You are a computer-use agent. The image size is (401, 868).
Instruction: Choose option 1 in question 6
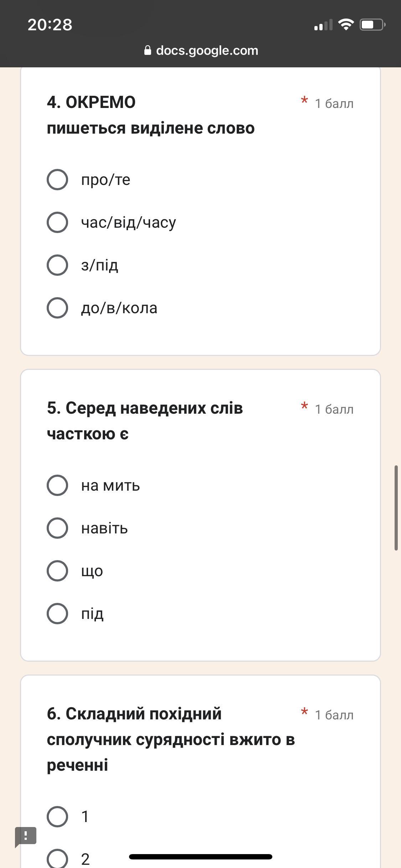pyautogui.click(x=57, y=817)
